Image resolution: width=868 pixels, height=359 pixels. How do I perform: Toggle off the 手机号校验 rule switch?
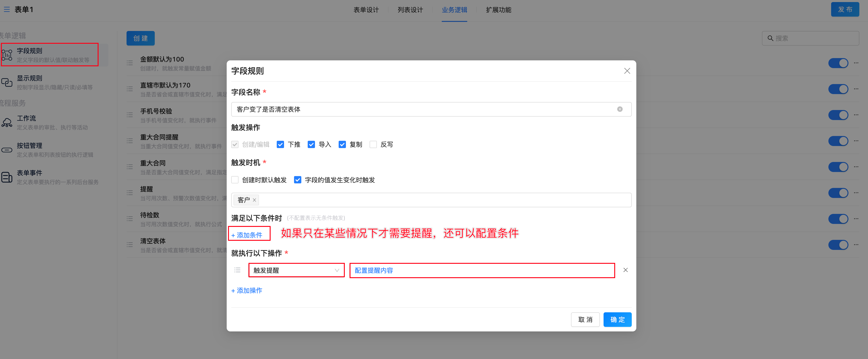[838, 115]
